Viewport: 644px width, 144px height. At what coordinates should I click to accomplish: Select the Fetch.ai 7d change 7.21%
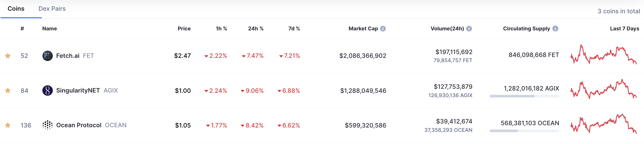point(290,56)
